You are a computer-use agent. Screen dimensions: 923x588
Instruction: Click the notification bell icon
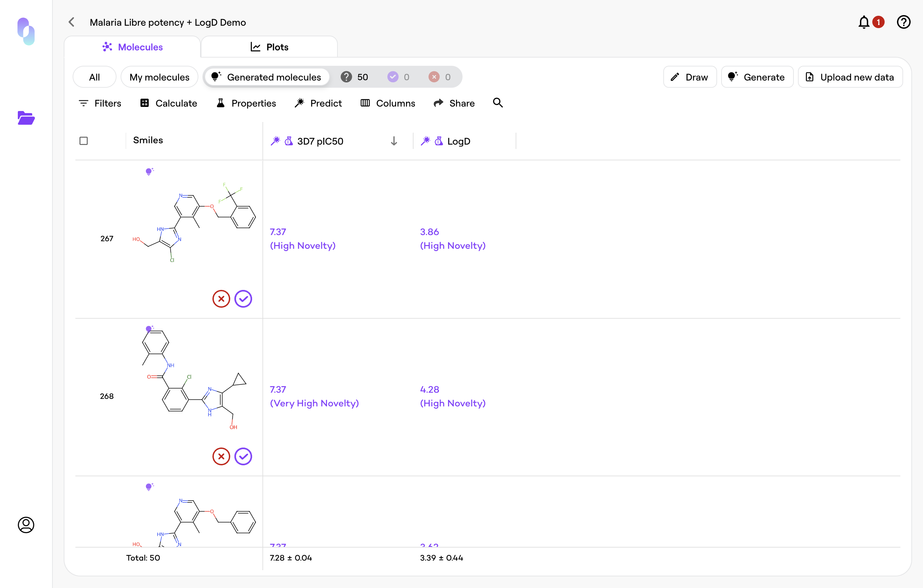tap(864, 22)
